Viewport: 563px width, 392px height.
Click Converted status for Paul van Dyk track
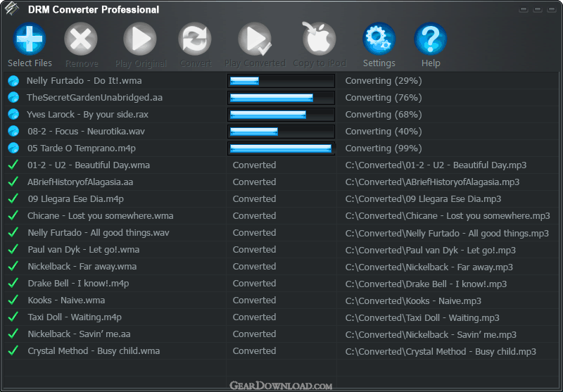pos(254,250)
